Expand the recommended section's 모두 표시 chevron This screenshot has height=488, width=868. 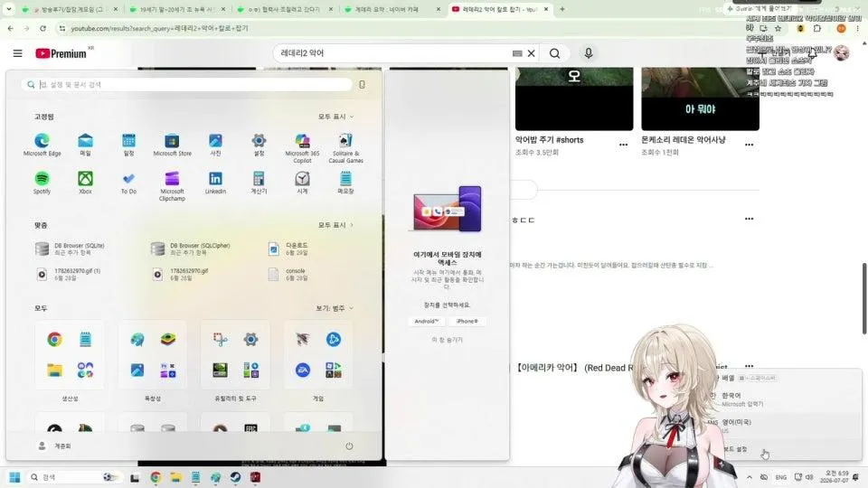pyautogui.click(x=336, y=225)
